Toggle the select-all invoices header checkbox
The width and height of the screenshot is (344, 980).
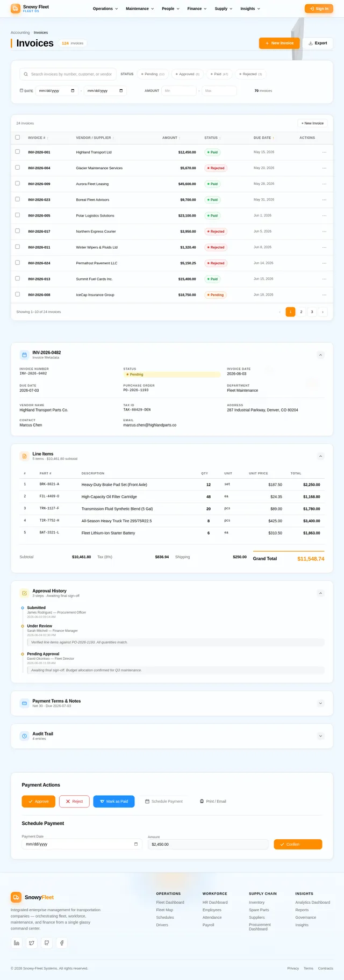coord(18,138)
